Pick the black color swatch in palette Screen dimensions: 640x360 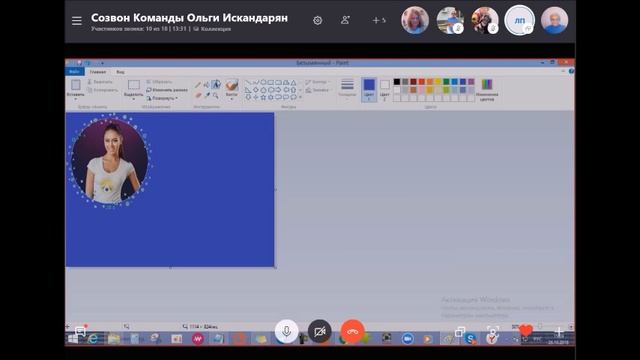[x=397, y=82]
